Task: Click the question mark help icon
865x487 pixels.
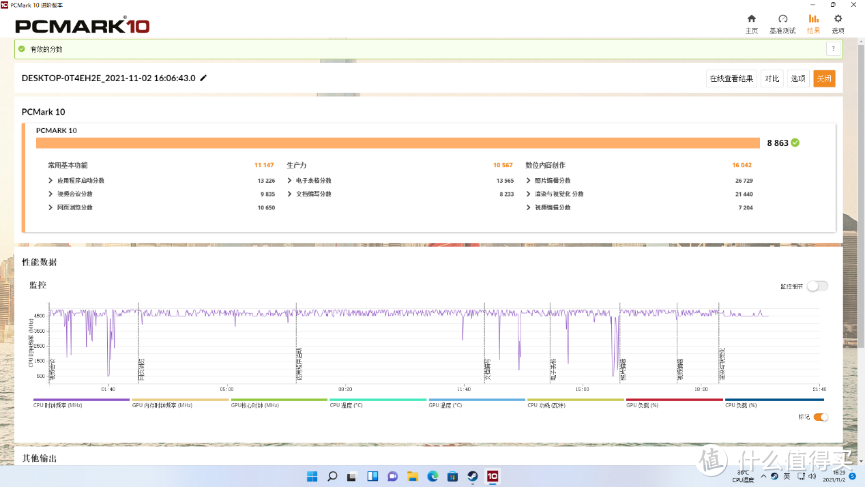Action: click(x=833, y=49)
